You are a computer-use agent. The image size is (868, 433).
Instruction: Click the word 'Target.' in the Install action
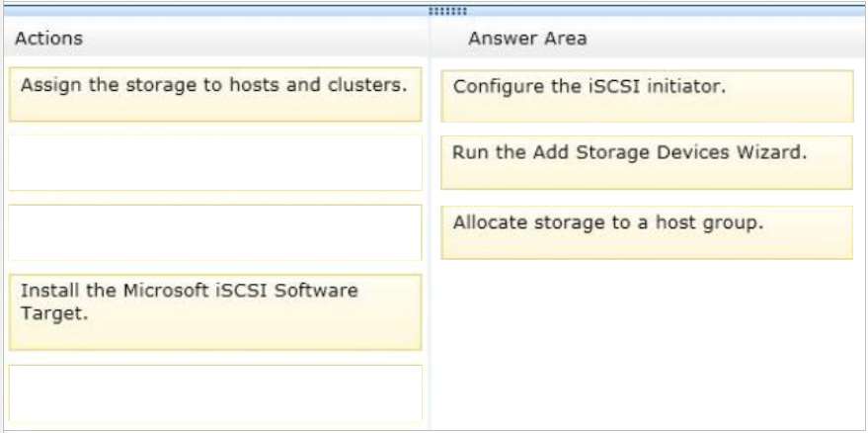[54, 313]
